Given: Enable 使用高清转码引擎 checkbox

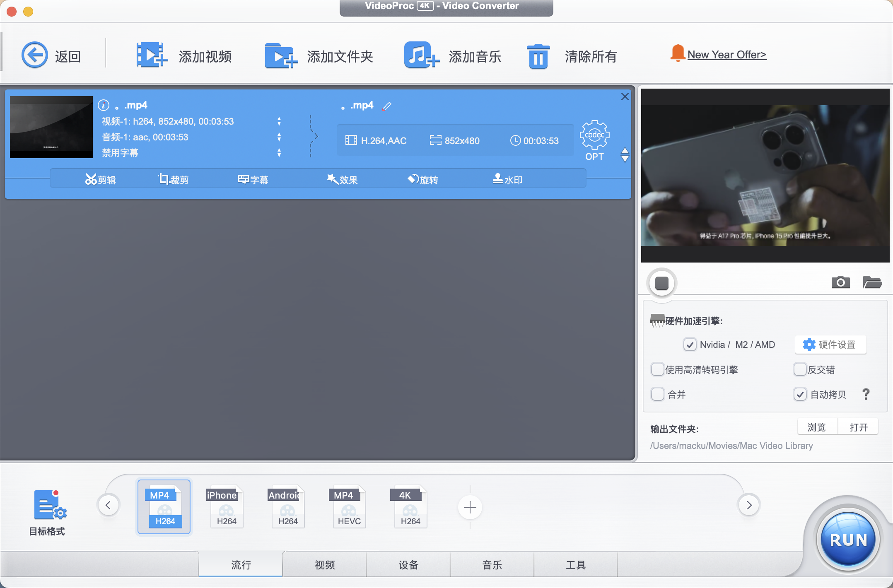Looking at the screenshot, I should [657, 369].
